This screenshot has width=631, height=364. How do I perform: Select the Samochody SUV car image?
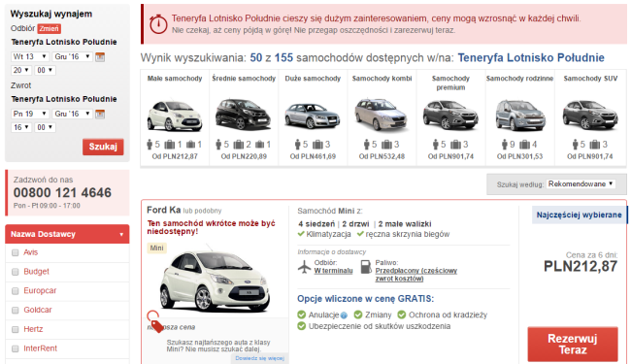[590, 115]
